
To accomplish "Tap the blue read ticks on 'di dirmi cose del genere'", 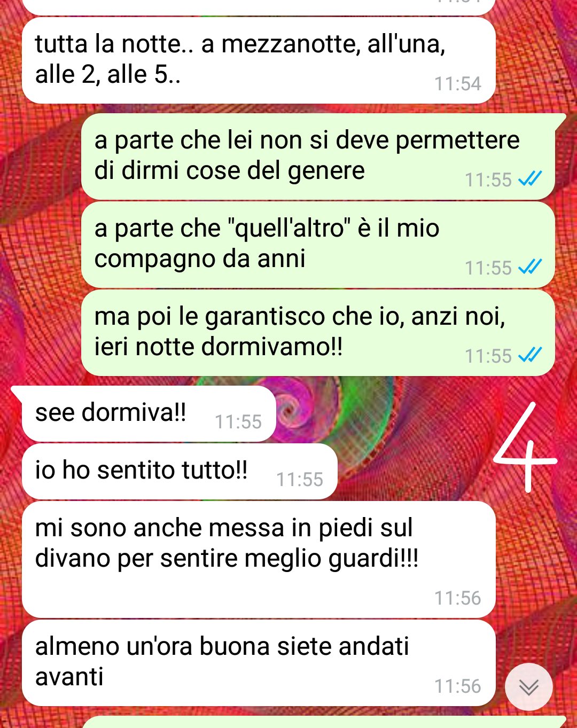I will 530,178.
